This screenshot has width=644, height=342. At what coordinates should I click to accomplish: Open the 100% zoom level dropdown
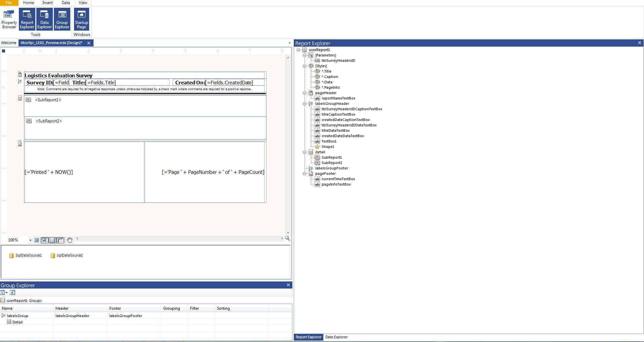tap(30, 240)
